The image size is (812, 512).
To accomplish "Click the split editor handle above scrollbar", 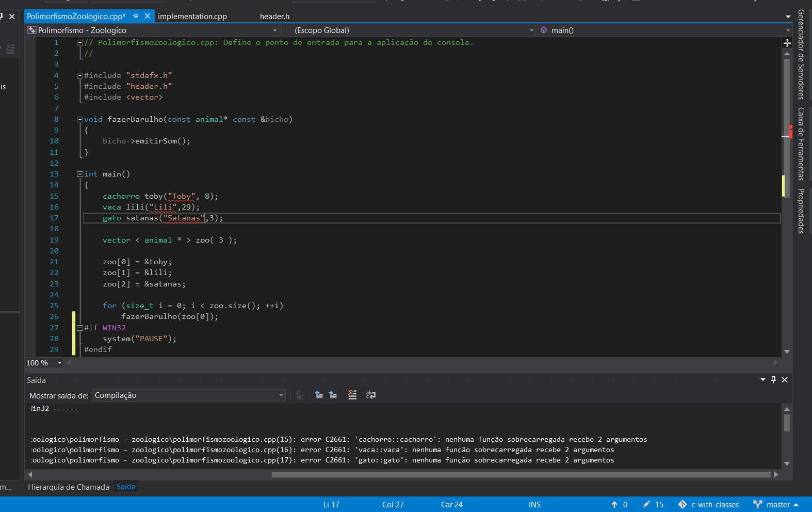I will click(787, 43).
